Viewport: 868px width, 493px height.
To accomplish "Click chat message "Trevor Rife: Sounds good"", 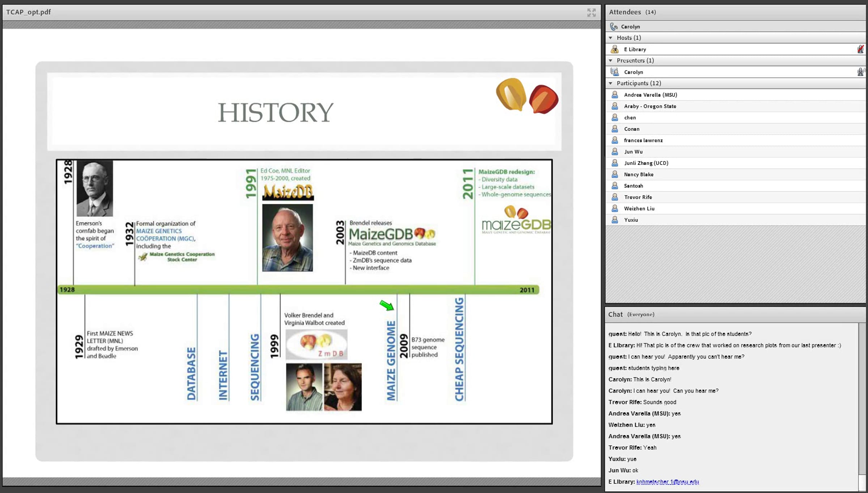I will 642,402.
